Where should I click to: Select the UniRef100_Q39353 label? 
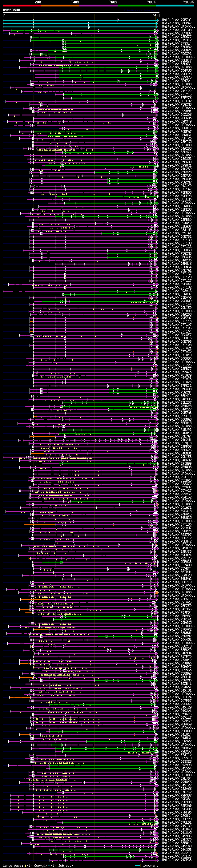pyautogui.click(x=177, y=159)
